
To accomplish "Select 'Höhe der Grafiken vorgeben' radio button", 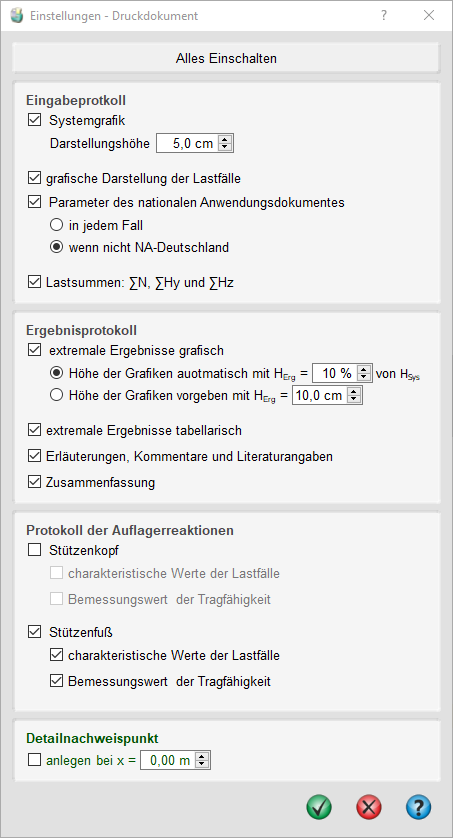I will click(x=57, y=395).
